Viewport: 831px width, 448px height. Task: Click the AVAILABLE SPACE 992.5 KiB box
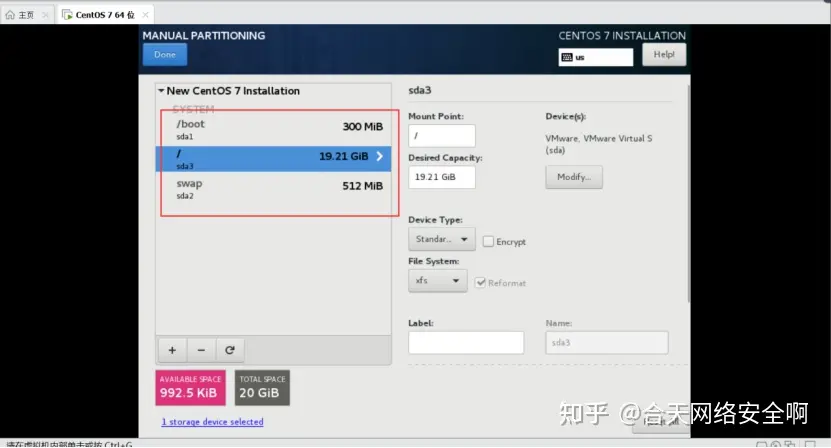(190, 388)
